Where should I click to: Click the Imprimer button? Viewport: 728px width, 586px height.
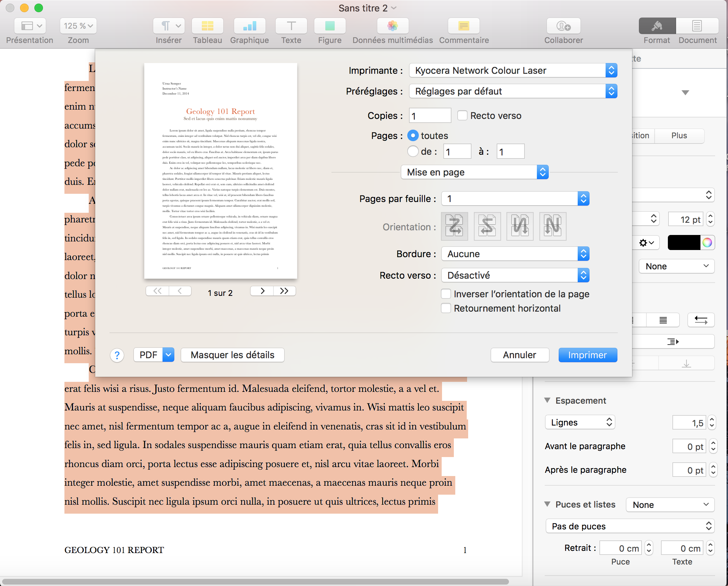[x=588, y=355]
